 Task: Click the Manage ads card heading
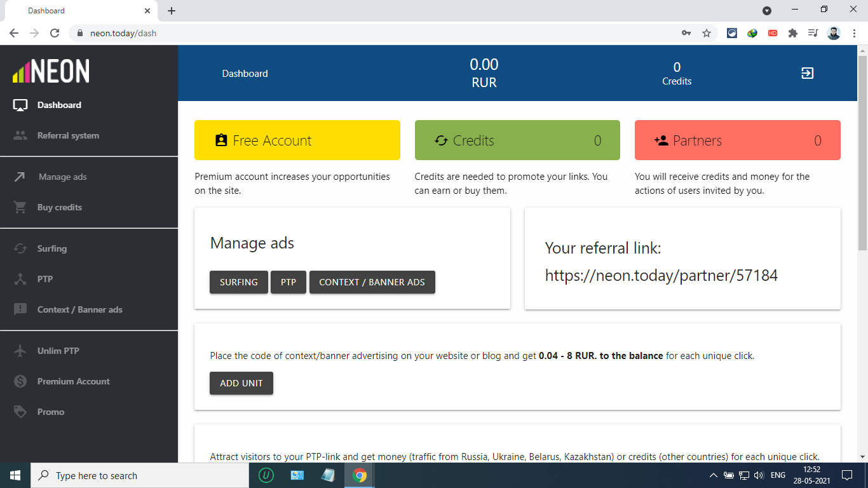252,243
